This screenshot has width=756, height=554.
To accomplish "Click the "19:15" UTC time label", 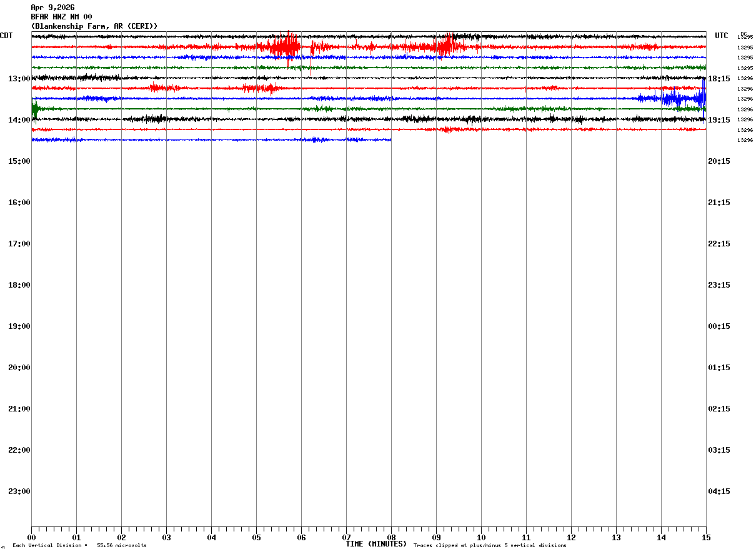I will [719, 120].
